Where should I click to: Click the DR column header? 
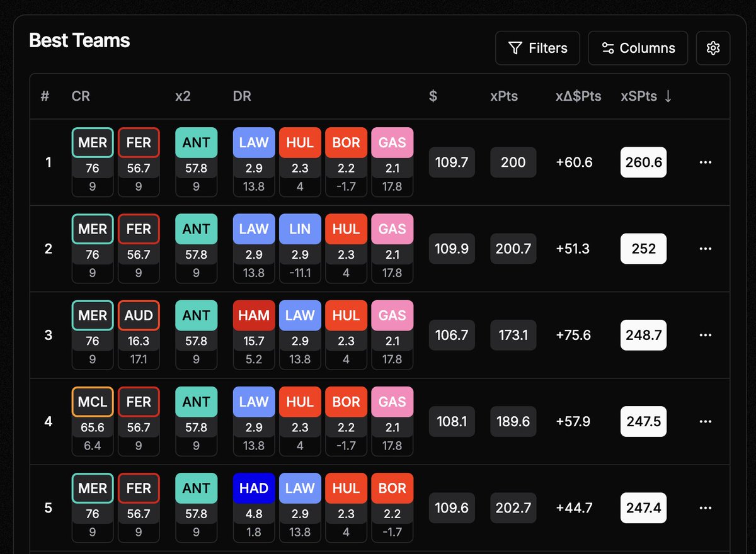click(242, 96)
